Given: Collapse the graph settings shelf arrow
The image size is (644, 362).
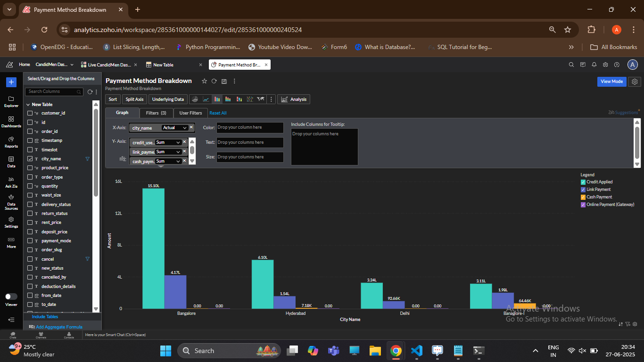Looking at the screenshot, I should [x=161, y=166].
